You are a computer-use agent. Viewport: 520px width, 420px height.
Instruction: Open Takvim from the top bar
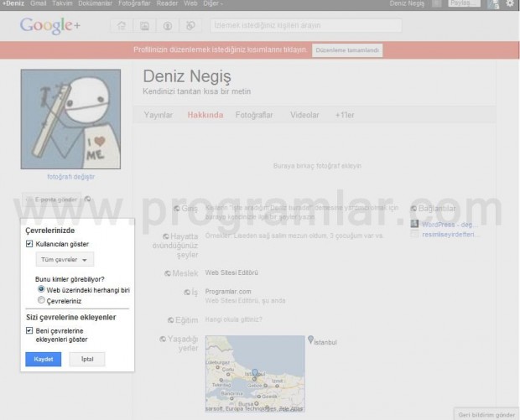tap(62, 3)
